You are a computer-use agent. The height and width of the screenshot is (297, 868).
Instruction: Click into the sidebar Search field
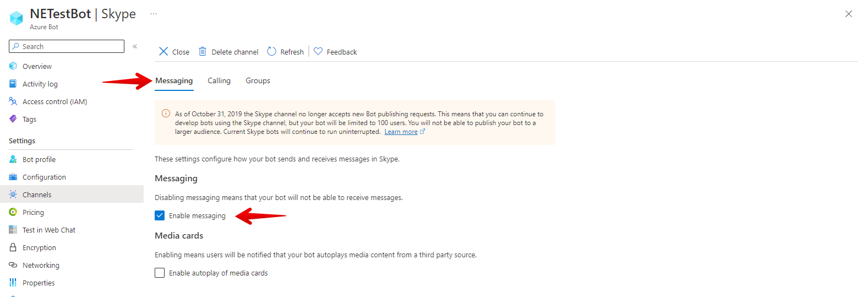click(x=67, y=46)
